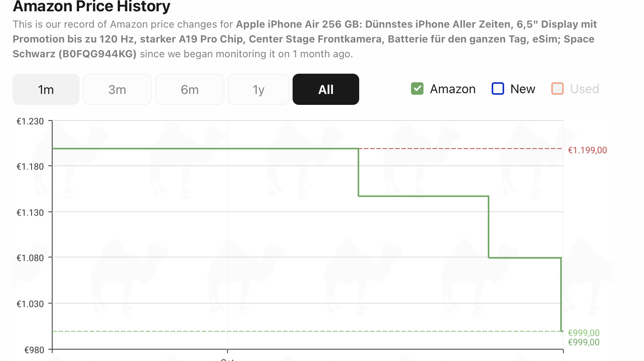The image size is (644, 361).
Task: Click the Used legend label
Action: (584, 89)
